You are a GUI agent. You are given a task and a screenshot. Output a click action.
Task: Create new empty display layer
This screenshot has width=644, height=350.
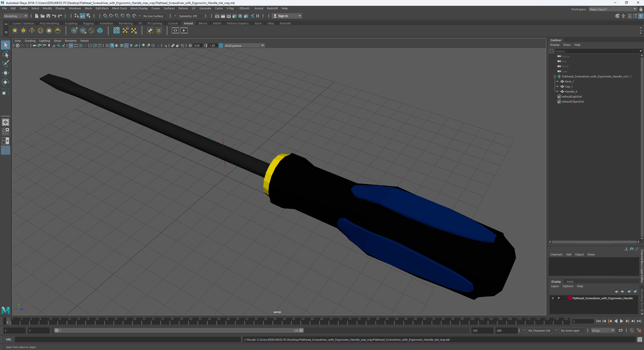point(629,291)
